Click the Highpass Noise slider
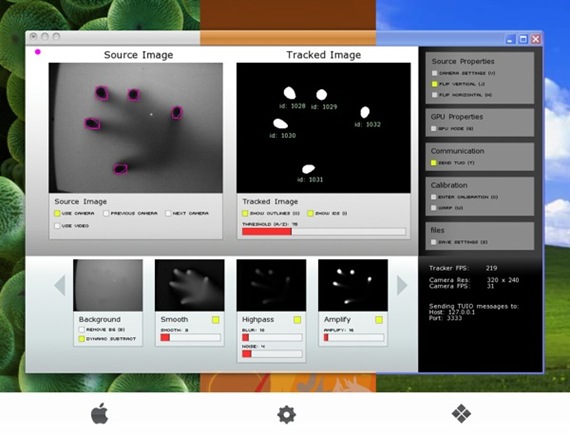The image size is (570, 435). click(x=272, y=354)
